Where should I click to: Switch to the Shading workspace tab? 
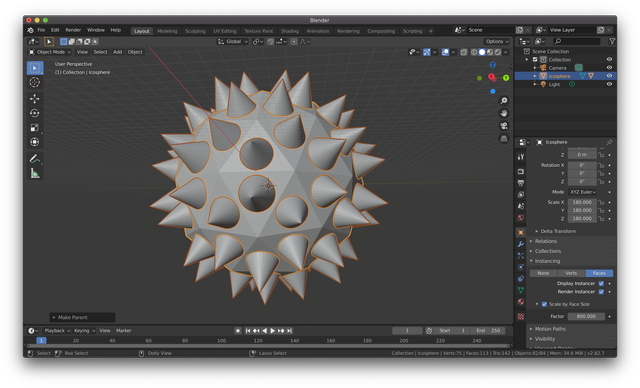290,31
